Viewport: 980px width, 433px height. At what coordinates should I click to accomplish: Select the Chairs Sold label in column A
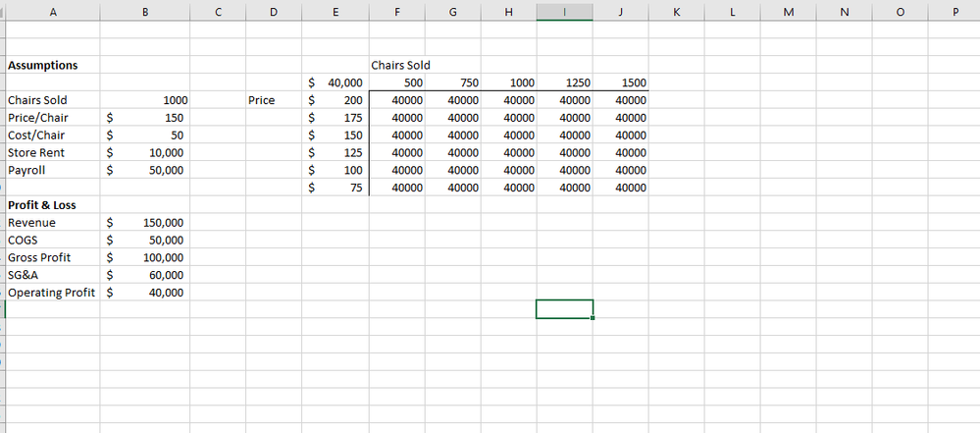click(53, 100)
